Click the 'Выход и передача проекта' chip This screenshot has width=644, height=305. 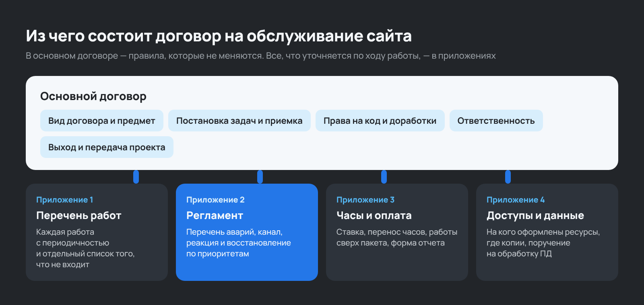click(107, 147)
